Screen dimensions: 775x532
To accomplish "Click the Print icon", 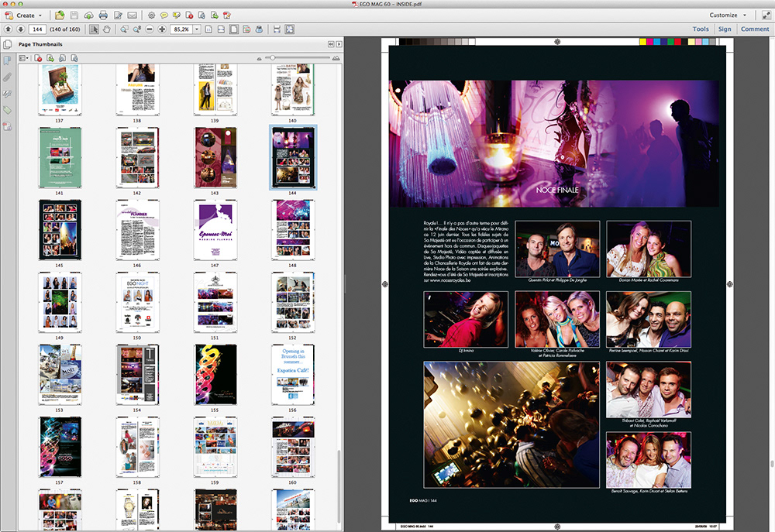I will (x=103, y=15).
